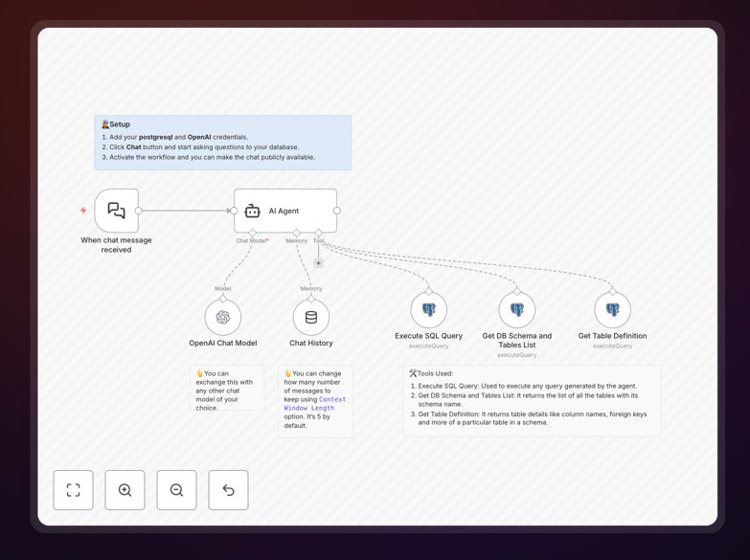
Task: Click the plus button under Tool connector
Action: pos(319,263)
